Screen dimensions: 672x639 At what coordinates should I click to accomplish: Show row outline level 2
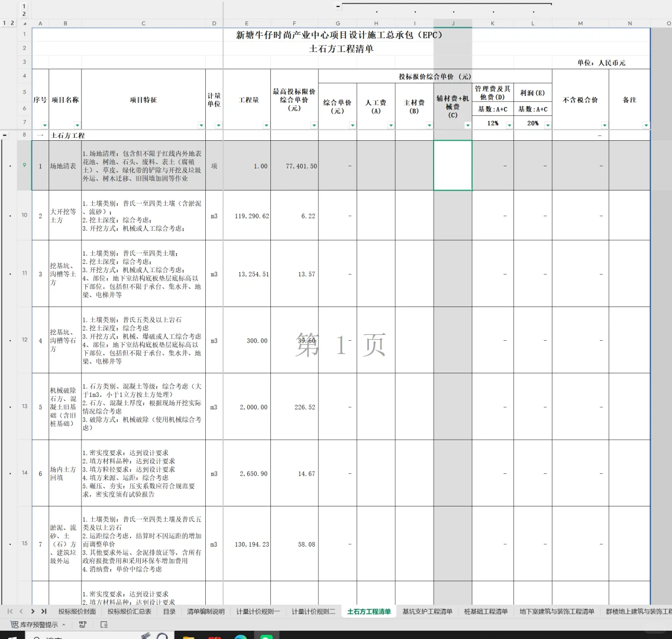(12, 23)
